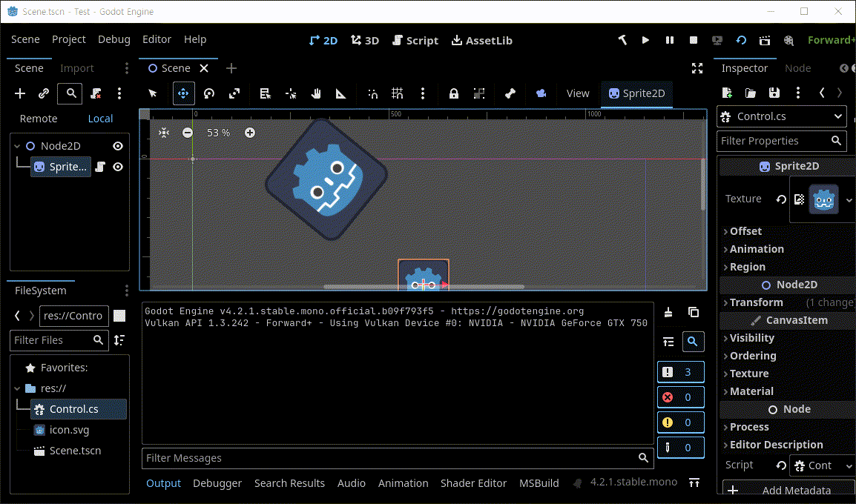Open the skeleton bone options
This screenshot has width=856, height=504.
click(510, 93)
